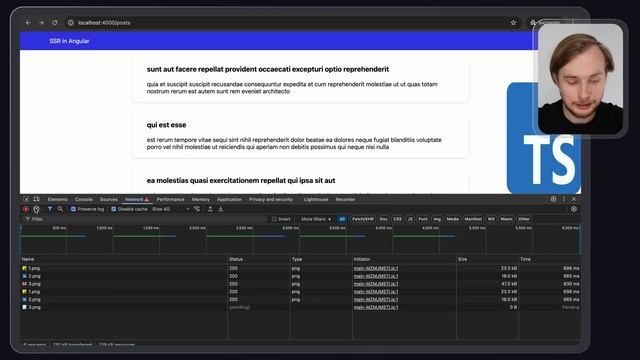640x360 pixels.
Task: Open the DevTools three-dot customize menu
Action: click(x=564, y=199)
